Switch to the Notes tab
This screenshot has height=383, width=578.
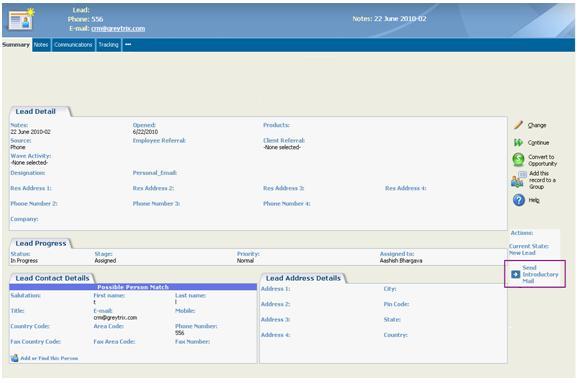[x=41, y=45]
